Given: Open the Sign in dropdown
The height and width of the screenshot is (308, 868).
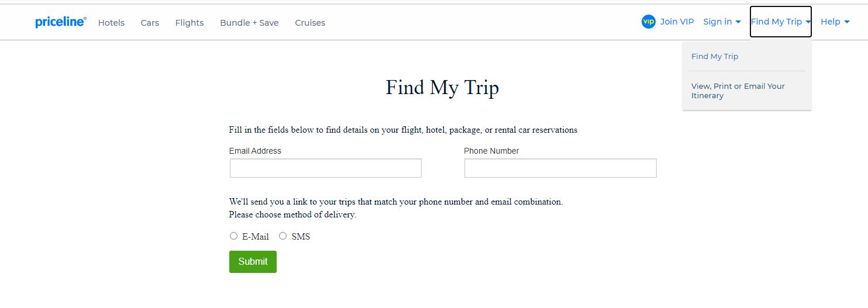Looking at the screenshot, I should [722, 22].
